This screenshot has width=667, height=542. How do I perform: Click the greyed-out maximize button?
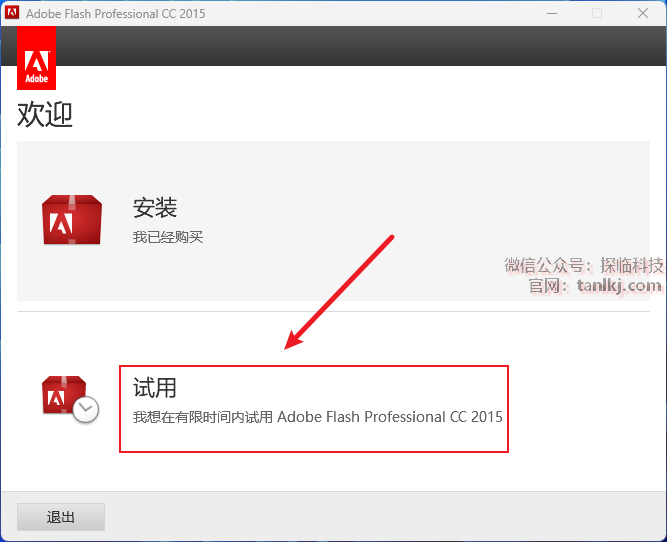click(597, 13)
